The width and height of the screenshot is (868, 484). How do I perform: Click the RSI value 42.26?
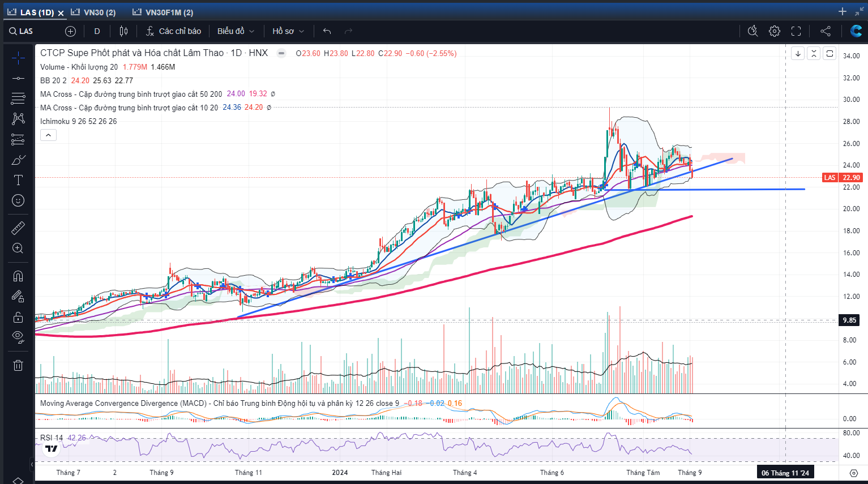(76, 438)
